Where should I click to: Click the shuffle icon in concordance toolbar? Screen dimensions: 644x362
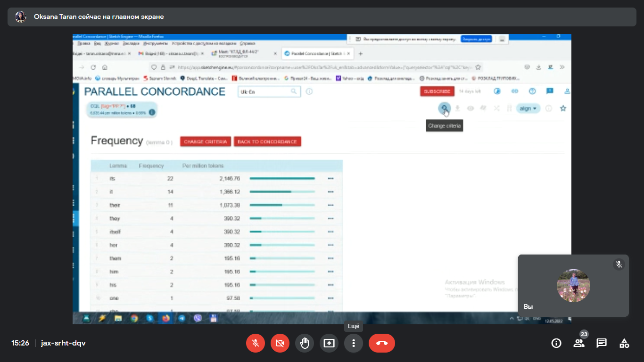(496, 108)
